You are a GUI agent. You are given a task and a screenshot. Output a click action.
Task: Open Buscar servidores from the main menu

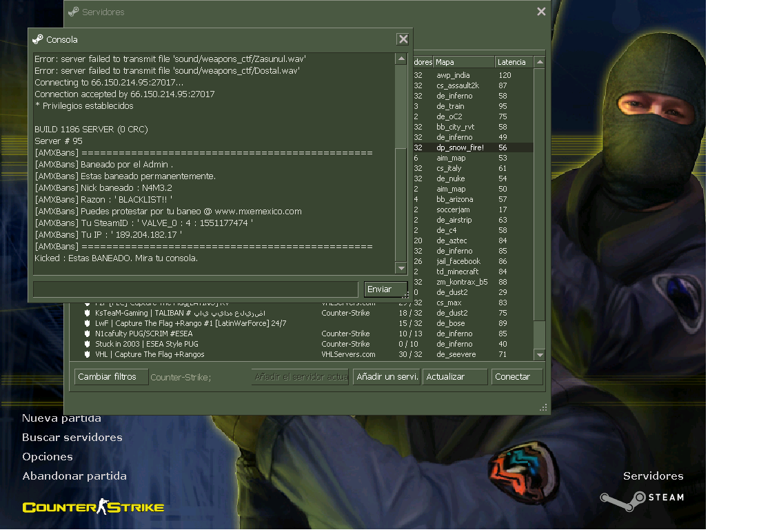tap(72, 438)
